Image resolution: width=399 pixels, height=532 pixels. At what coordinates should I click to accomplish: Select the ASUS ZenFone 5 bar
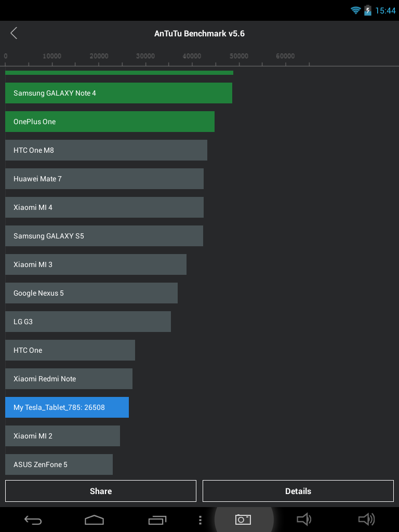(59, 464)
